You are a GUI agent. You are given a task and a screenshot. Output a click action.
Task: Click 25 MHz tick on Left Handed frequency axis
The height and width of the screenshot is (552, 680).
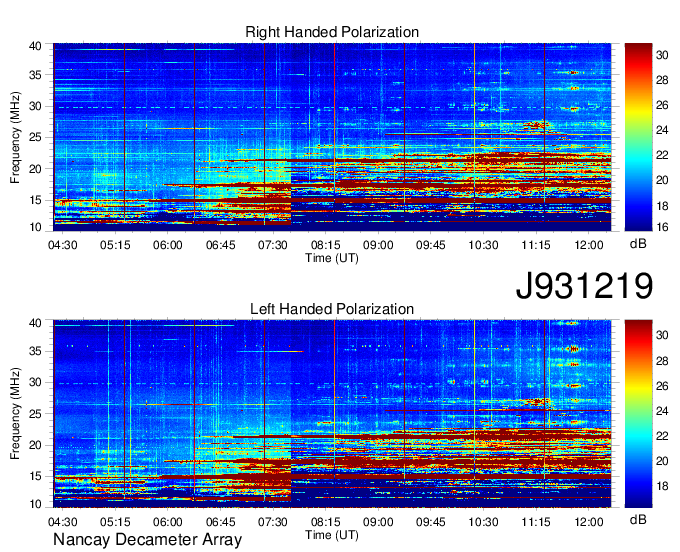click(x=35, y=414)
